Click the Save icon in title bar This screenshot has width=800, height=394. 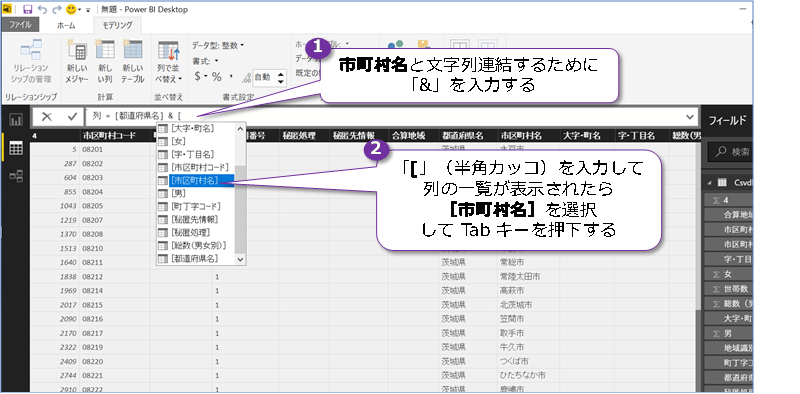[x=28, y=9]
